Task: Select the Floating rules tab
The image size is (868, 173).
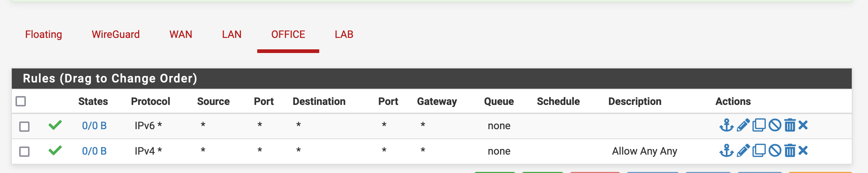Action: tap(44, 34)
